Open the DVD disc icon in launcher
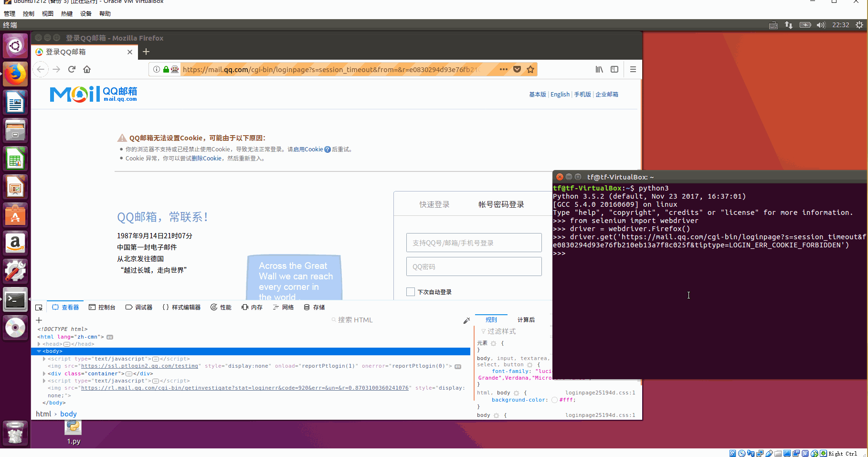 coord(15,328)
